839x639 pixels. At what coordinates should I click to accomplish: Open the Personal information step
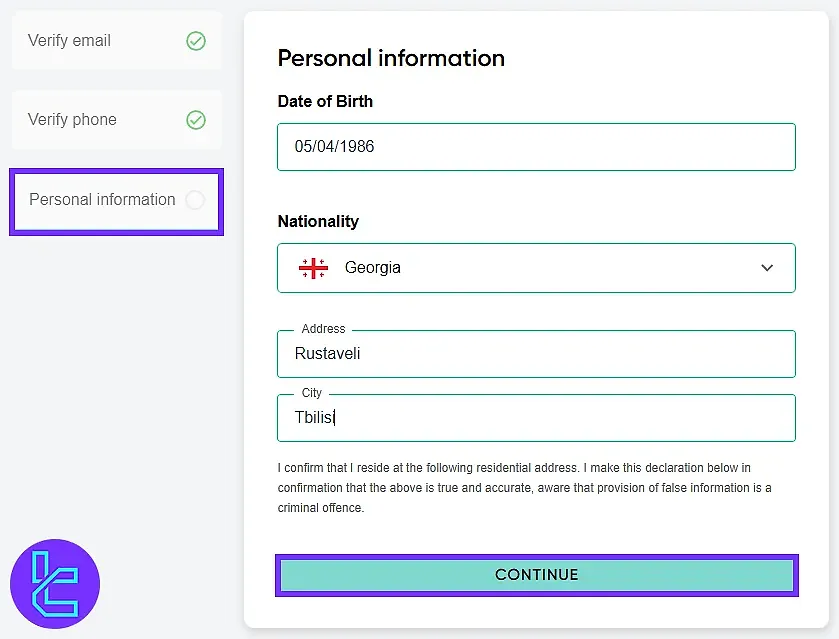coord(110,199)
